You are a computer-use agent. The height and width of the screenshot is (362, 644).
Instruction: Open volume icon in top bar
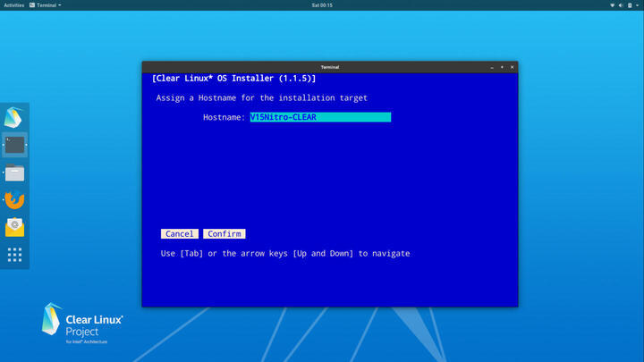point(621,5)
